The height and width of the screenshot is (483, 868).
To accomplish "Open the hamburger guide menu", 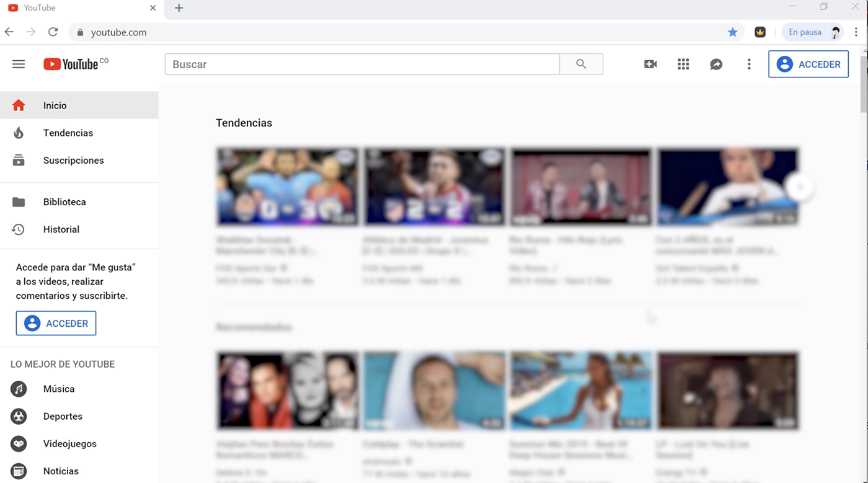I will click(19, 64).
